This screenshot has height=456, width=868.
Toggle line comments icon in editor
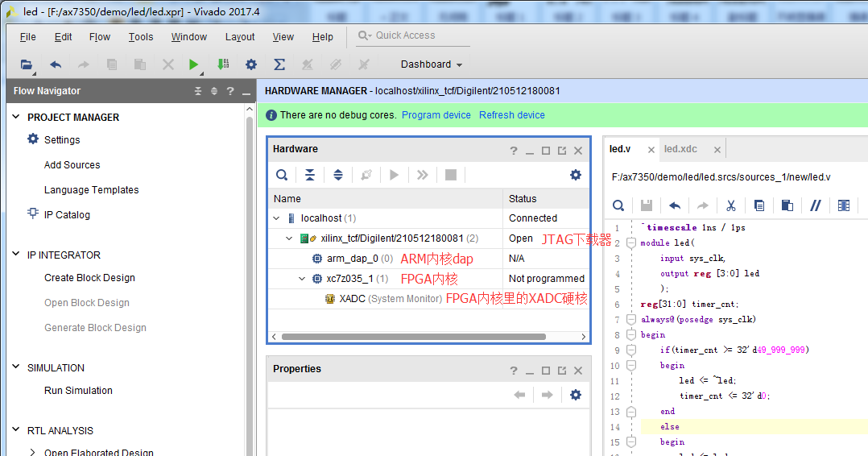point(816,205)
